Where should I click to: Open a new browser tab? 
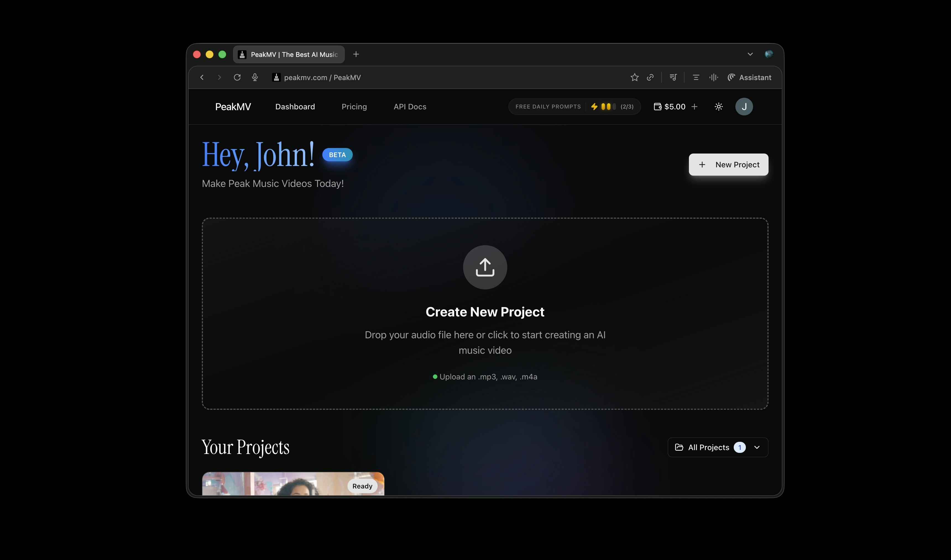356,54
